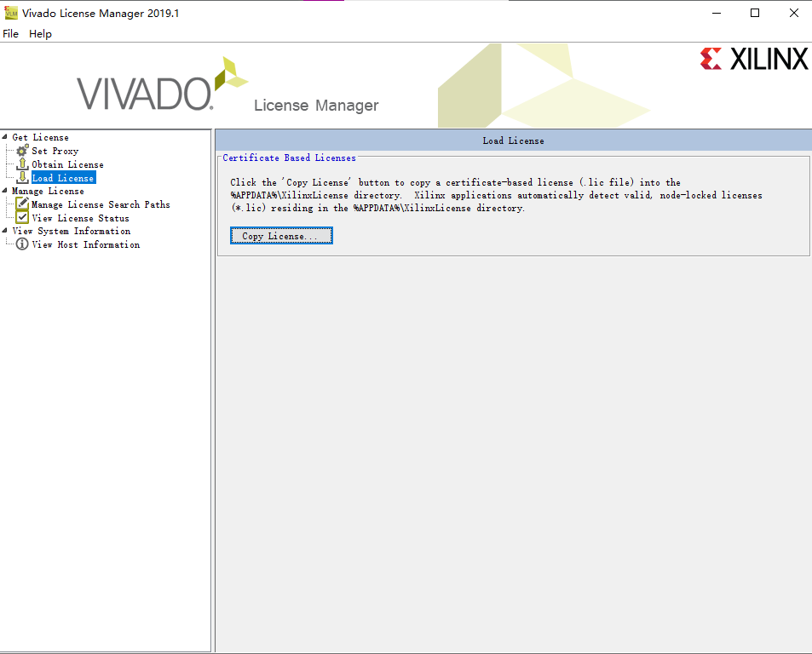Screen dimensions: 812x654
Task: Minimize the License Manager window
Action: (717, 13)
